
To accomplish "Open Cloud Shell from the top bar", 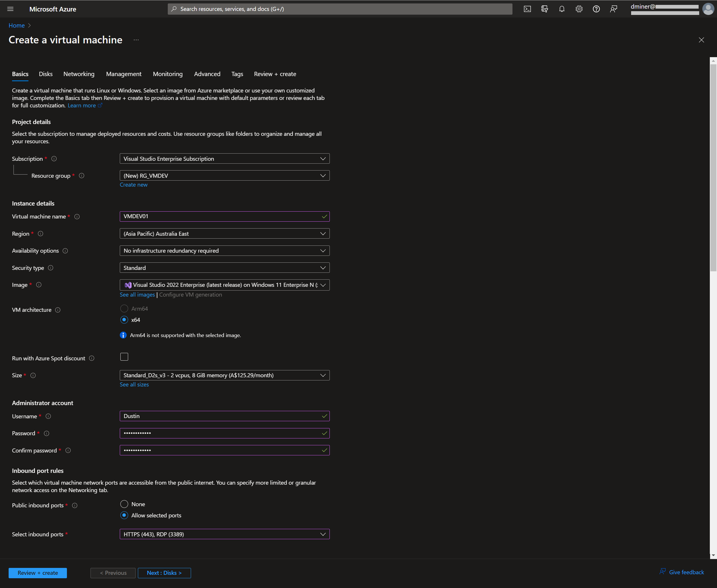I will [527, 9].
